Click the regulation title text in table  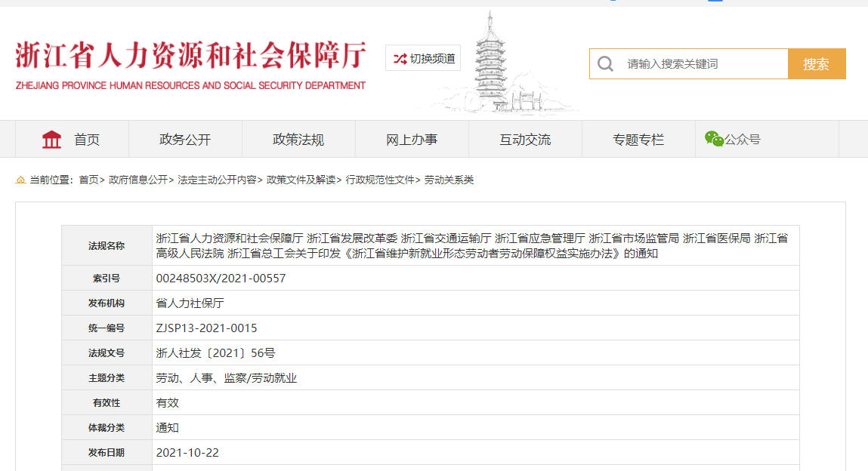click(471, 245)
